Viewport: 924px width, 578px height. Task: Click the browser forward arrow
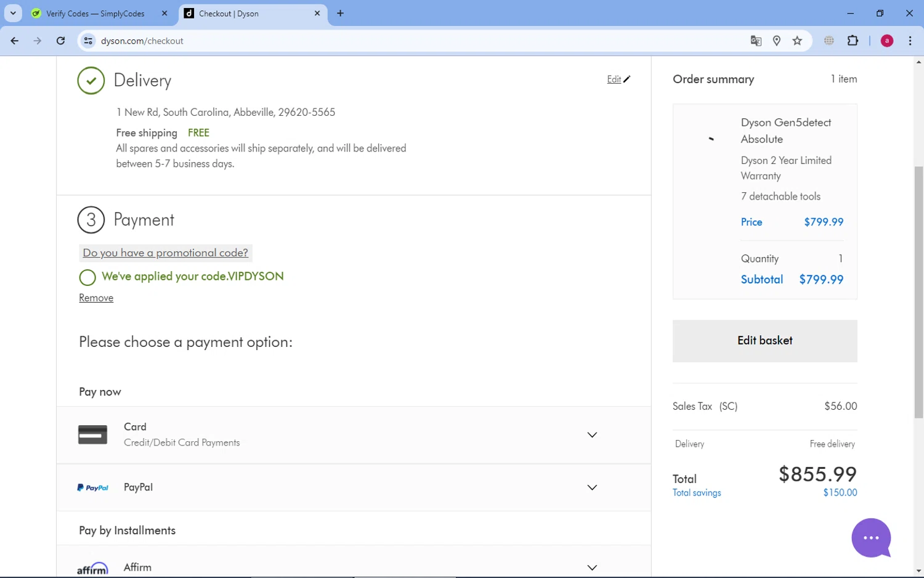(x=38, y=41)
